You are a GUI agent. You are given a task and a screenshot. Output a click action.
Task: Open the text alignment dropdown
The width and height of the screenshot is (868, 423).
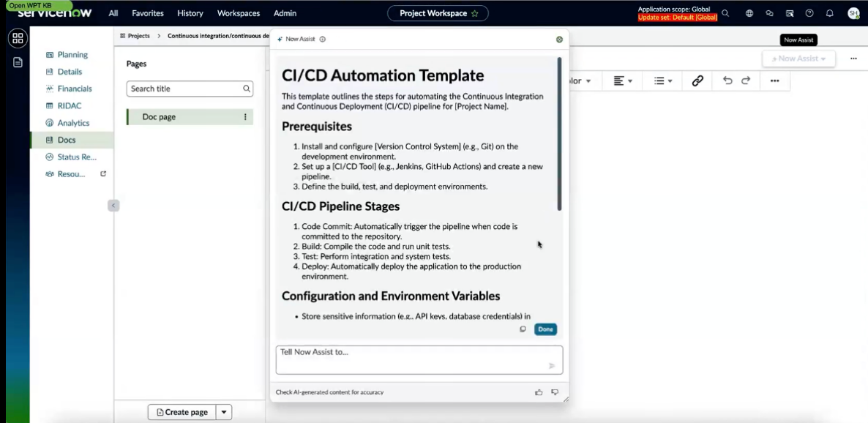pos(623,81)
